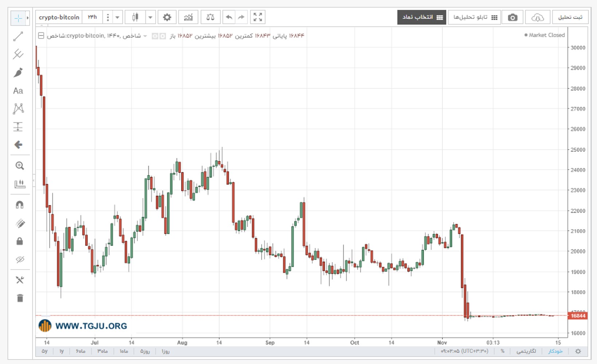Open bottom-right axis settings gear

[578, 351]
